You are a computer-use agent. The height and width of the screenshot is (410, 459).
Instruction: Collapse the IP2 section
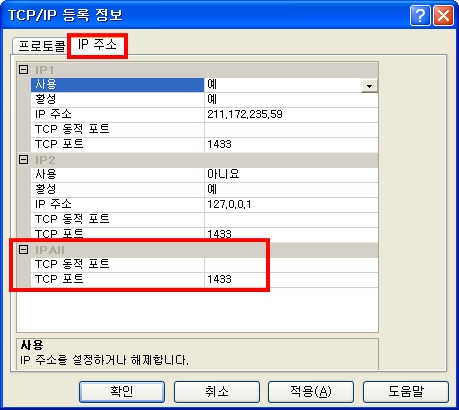pyautogui.click(x=23, y=160)
